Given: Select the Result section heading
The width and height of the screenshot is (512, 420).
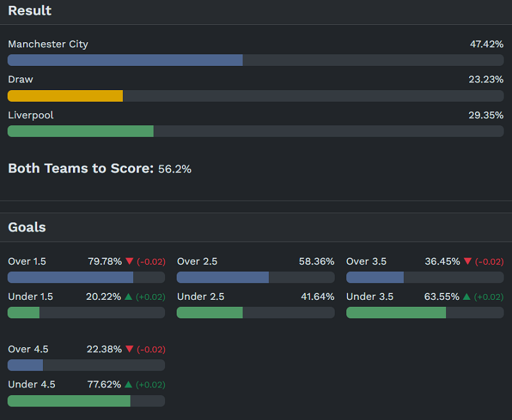Looking at the screenshot, I should 30,11.
